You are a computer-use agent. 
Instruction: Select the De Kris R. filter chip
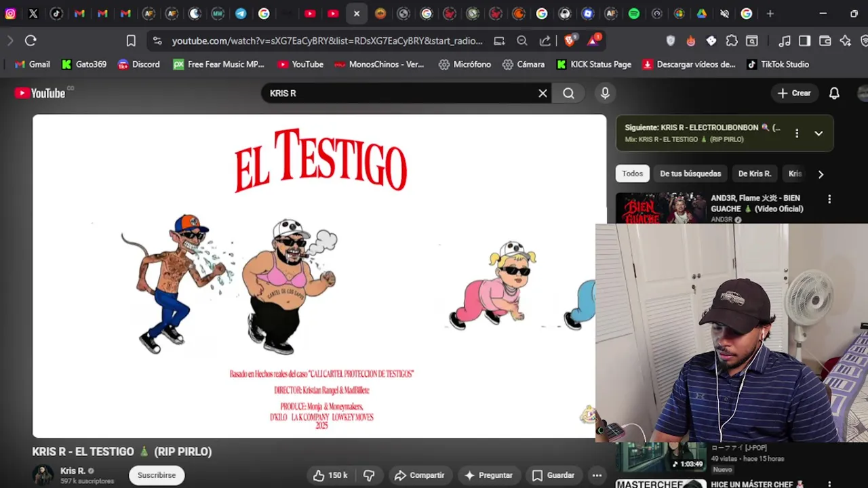755,174
